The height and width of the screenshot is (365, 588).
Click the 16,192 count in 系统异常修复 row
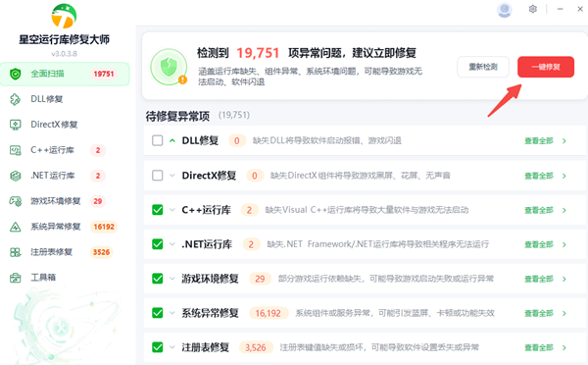coord(269,313)
